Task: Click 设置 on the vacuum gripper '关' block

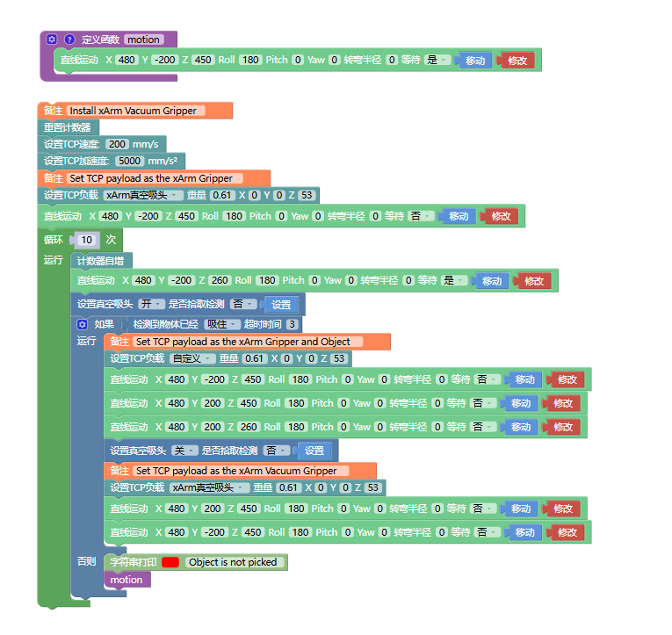Action: pyautogui.click(x=314, y=451)
